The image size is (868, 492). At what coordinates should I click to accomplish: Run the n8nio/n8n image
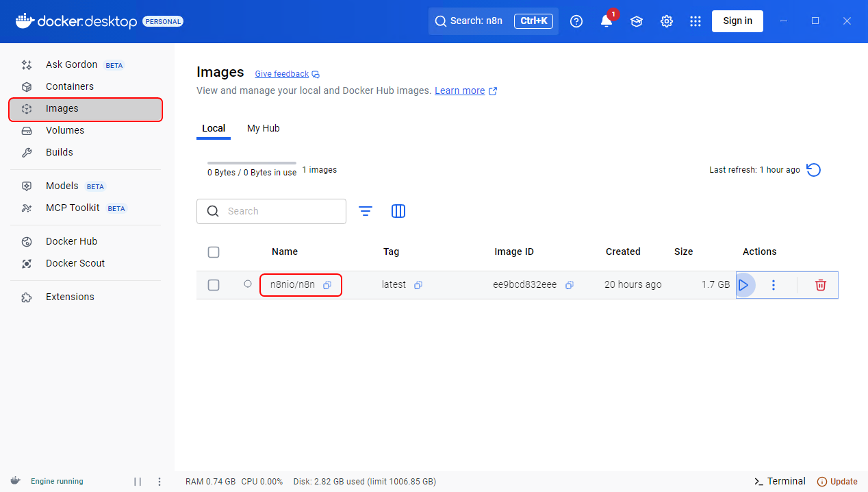click(744, 285)
